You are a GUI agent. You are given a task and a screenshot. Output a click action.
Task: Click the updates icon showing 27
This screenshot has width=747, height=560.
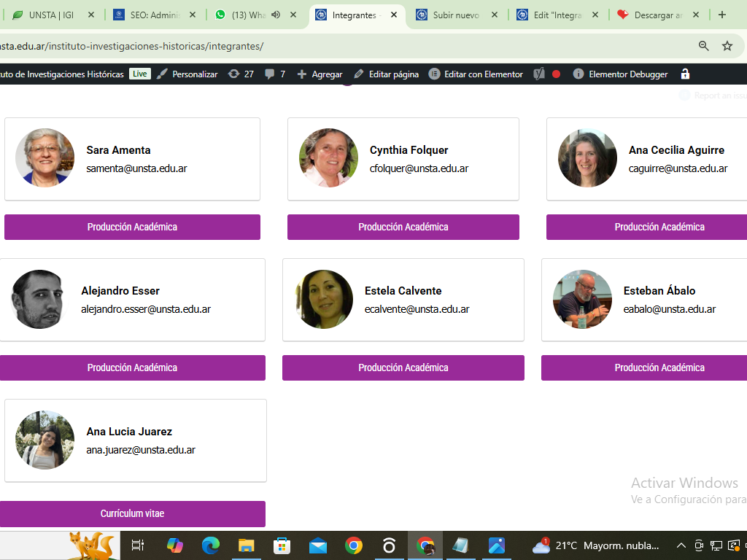241,74
